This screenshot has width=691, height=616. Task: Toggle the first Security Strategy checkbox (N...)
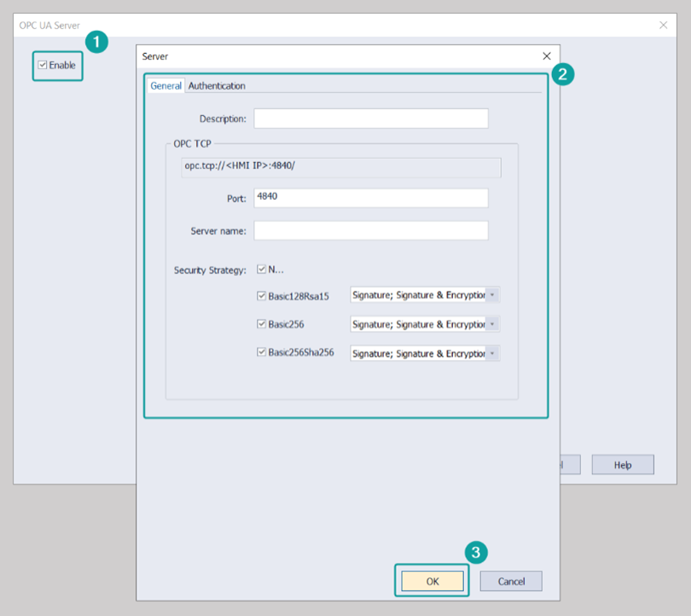click(x=262, y=270)
